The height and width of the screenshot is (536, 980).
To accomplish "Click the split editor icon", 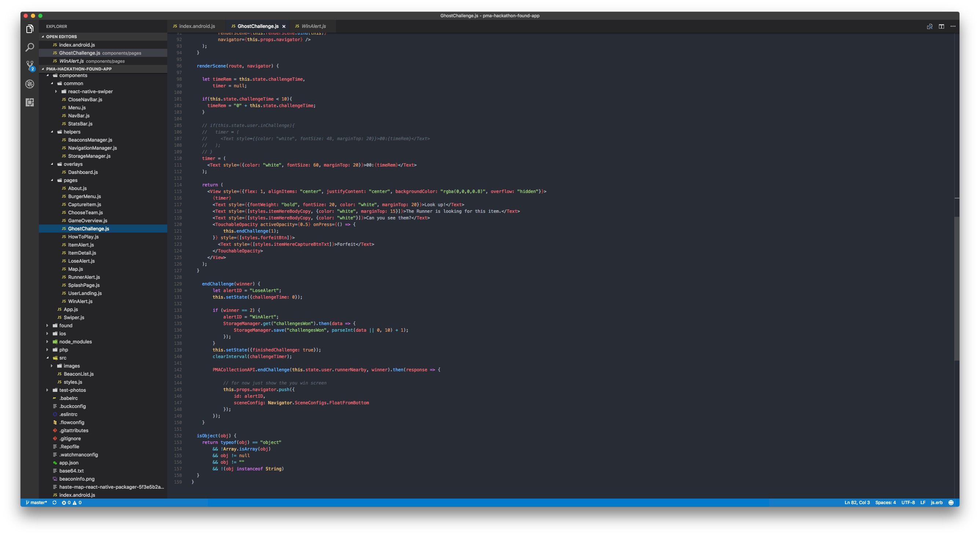I will [941, 26].
